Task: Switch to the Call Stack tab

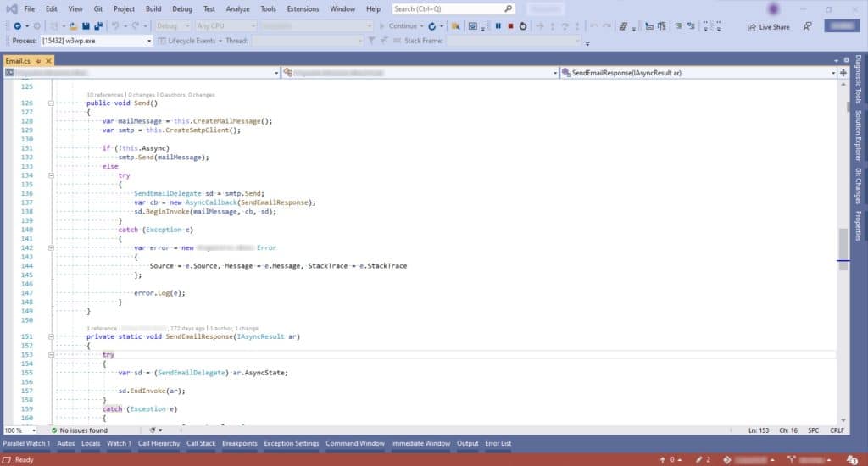Action: pos(201,443)
